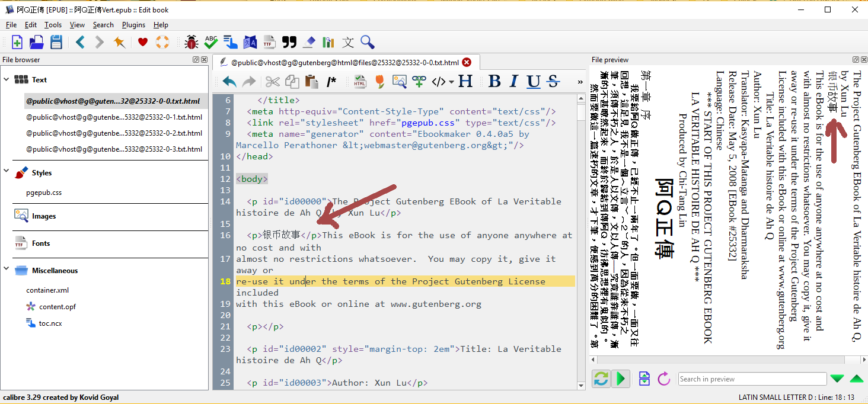Toggle comment with the /* icon

(x=331, y=82)
